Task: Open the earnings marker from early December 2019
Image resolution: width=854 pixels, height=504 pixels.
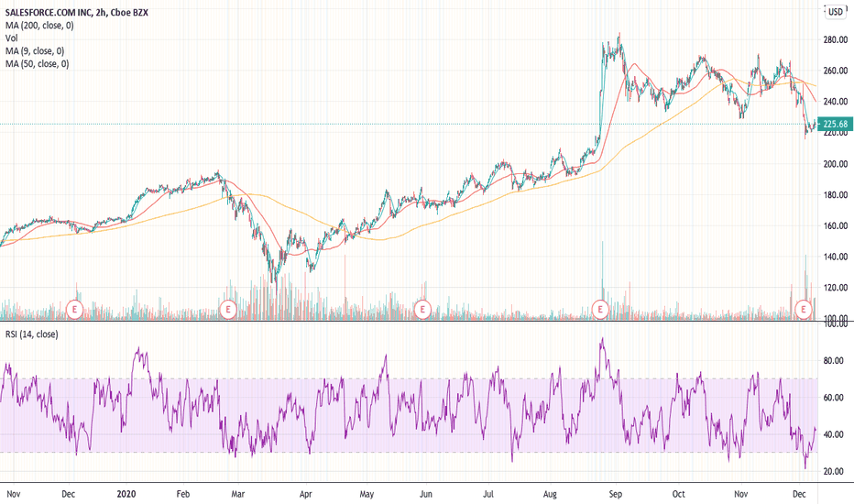Action: pyautogui.click(x=74, y=310)
